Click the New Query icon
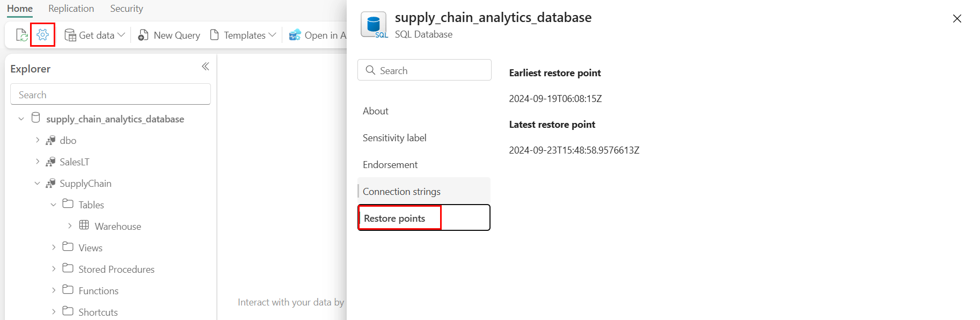 point(143,35)
